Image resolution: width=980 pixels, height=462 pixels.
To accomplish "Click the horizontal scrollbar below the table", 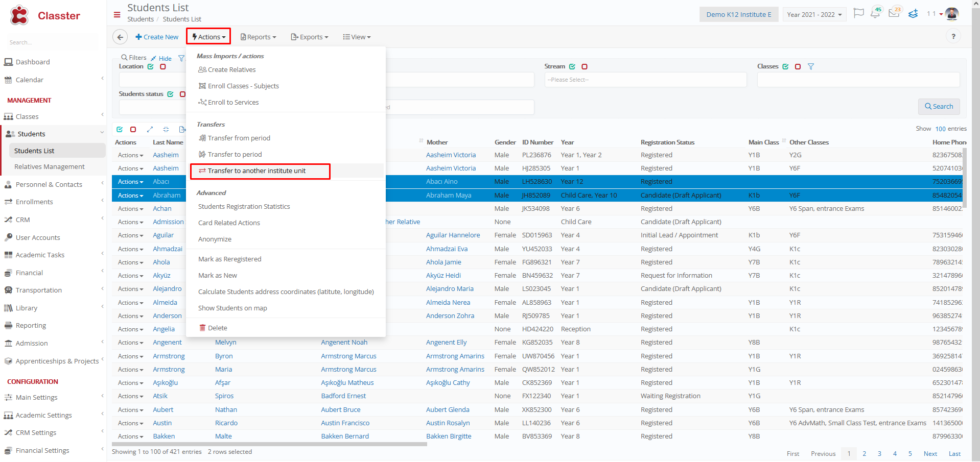I will pyautogui.click(x=269, y=444).
